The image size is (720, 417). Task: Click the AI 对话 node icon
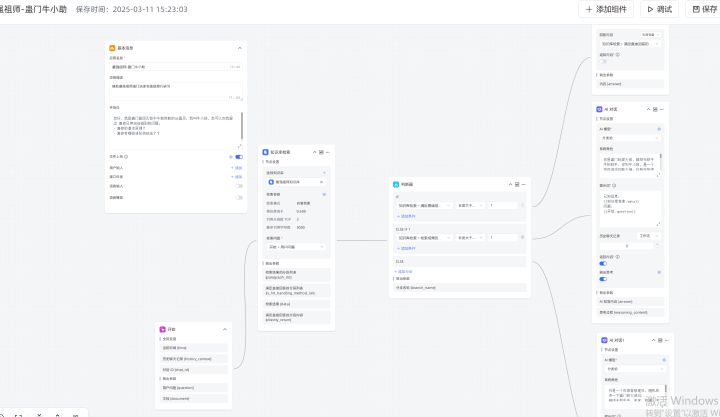point(600,109)
